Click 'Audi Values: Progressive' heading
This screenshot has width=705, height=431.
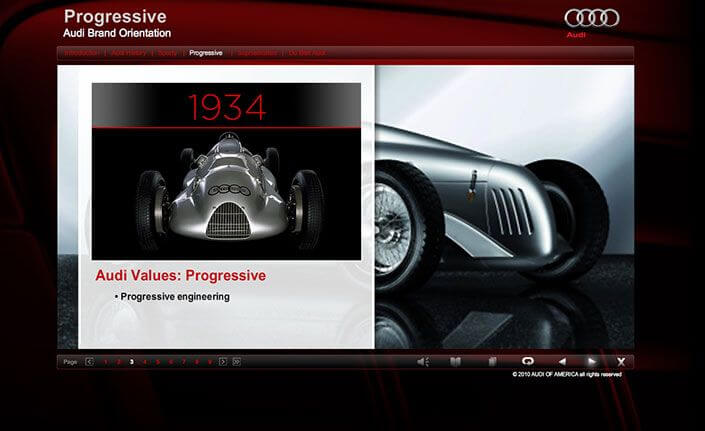180,275
